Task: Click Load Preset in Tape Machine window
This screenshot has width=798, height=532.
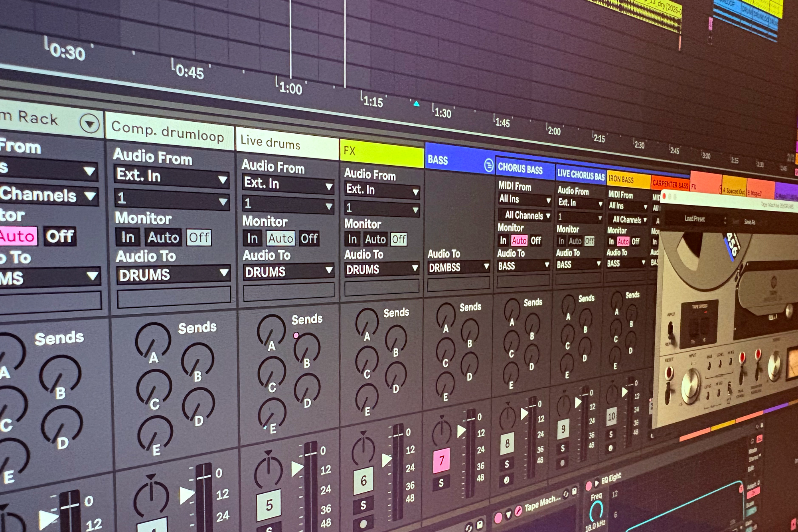Action: tap(695, 219)
